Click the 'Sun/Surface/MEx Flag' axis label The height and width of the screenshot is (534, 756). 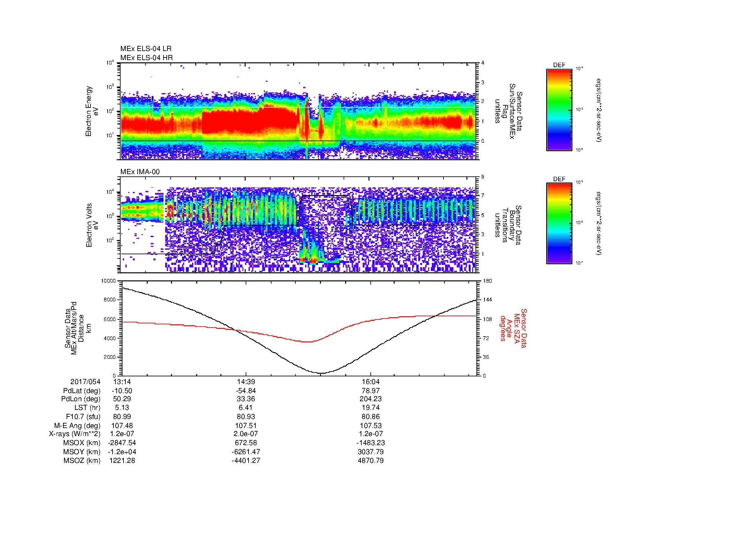pos(509,111)
